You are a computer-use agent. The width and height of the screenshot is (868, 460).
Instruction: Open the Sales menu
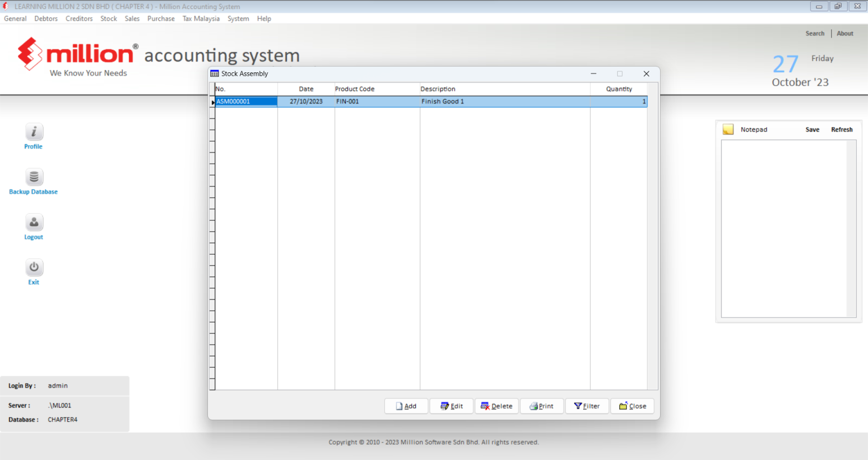(x=132, y=19)
